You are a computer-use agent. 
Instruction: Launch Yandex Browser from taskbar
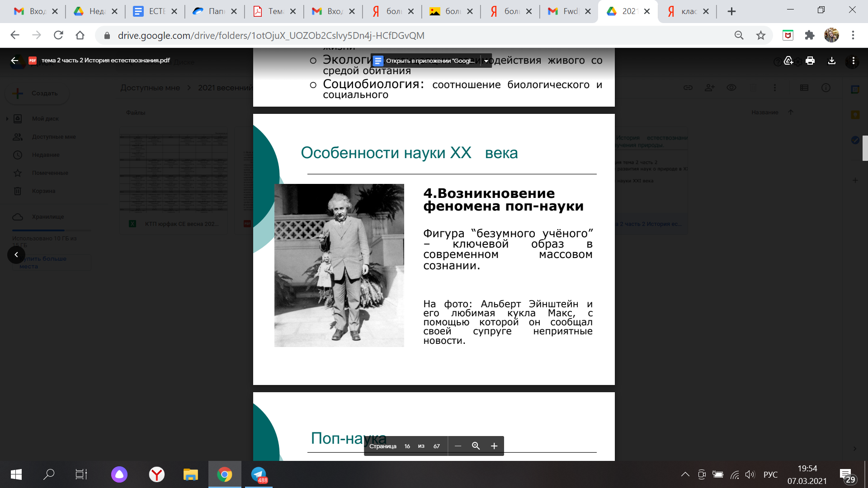[x=157, y=474]
